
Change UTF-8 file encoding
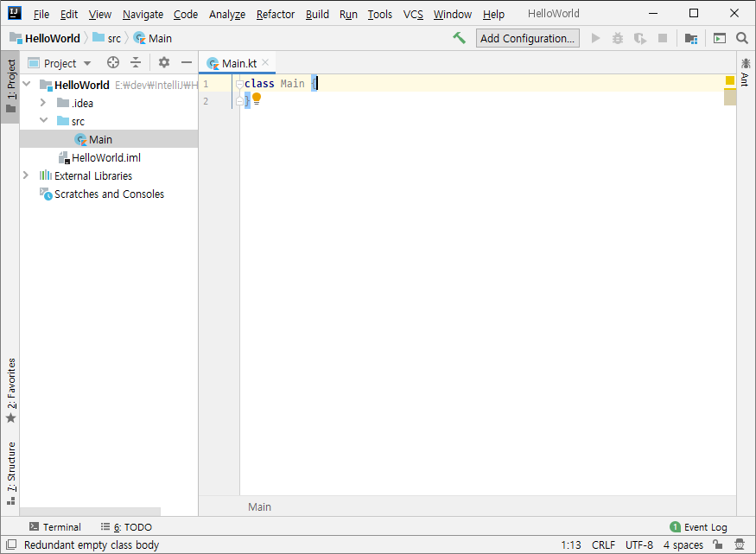(x=638, y=544)
